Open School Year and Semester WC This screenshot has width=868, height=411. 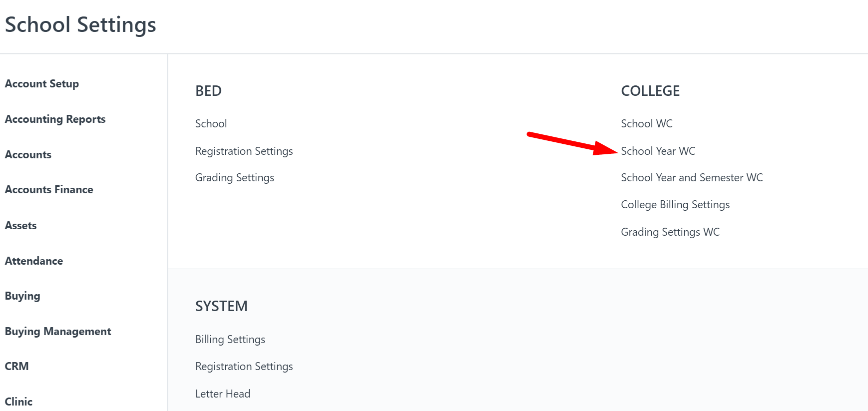click(x=692, y=177)
